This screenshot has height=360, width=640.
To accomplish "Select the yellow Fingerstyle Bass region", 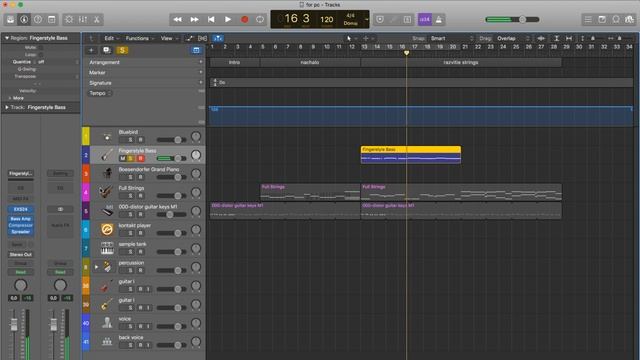I will [411, 155].
